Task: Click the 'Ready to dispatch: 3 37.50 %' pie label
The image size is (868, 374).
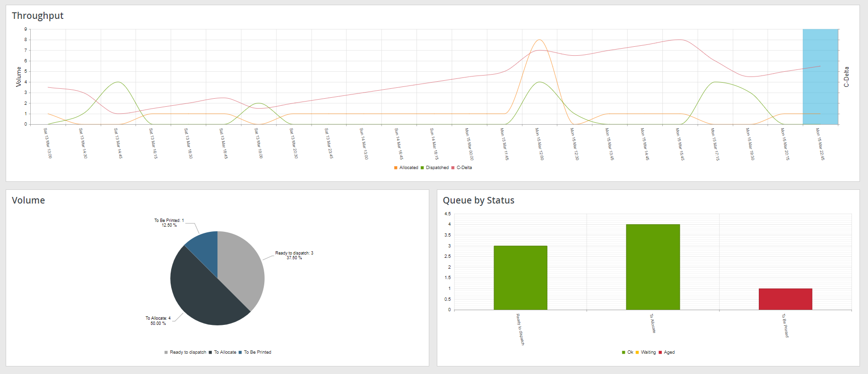Action: 294,255
